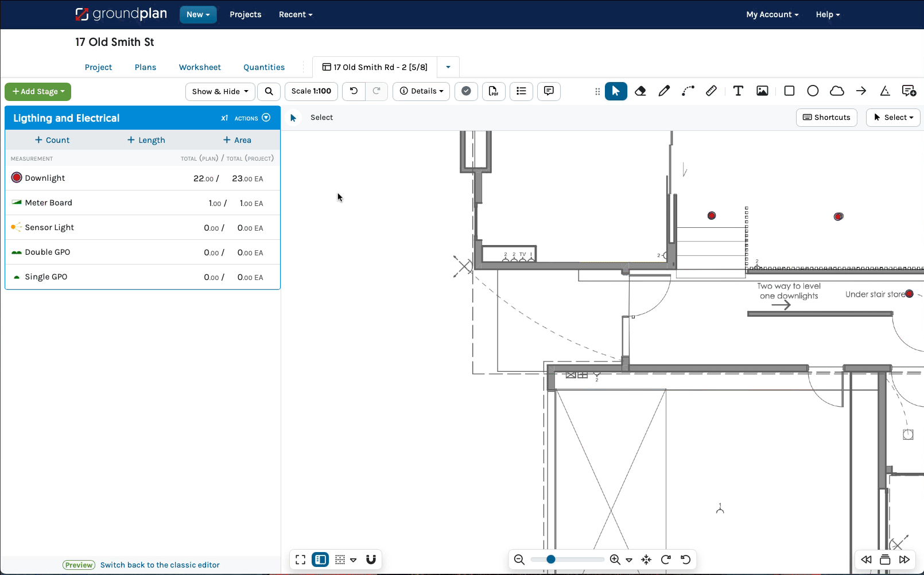Expand the plan tab dropdown arrow
This screenshot has width=924, height=575.
448,67
